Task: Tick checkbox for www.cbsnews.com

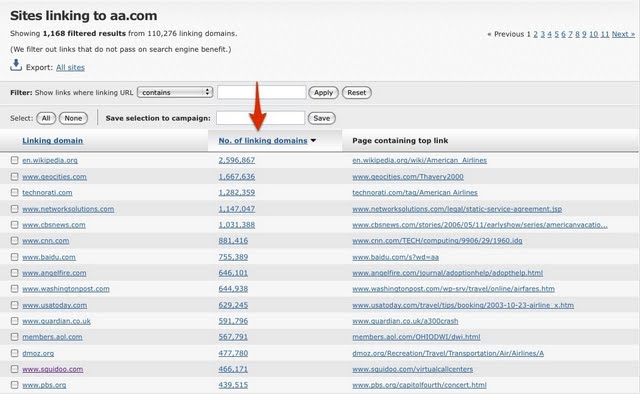Action: tap(15, 225)
